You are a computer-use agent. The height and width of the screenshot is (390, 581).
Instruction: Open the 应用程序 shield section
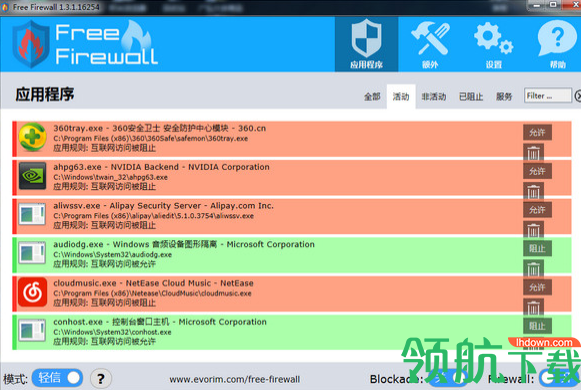[x=366, y=44]
